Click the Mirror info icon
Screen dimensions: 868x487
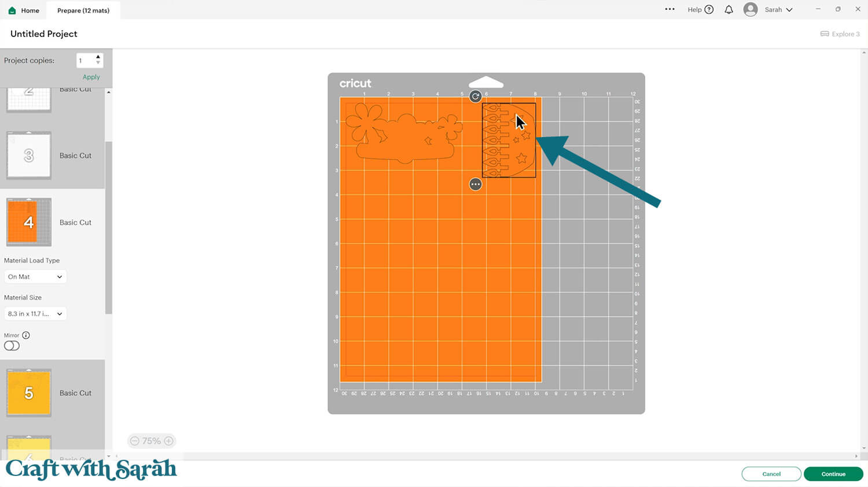click(x=26, y=335)
